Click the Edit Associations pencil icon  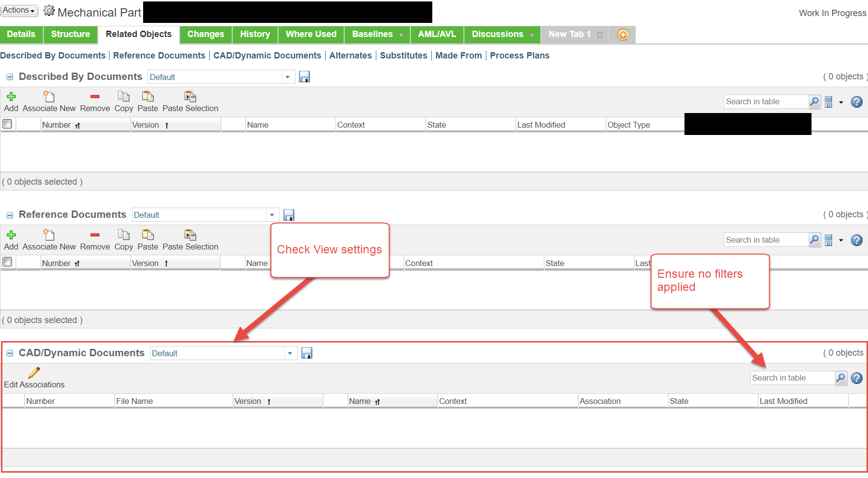point(33,372)
